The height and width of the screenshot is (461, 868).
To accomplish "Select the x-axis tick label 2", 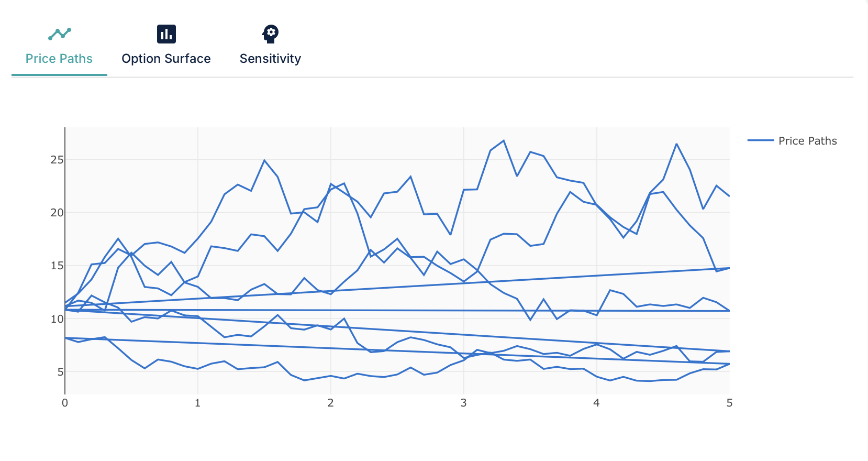I will tap(331, 403).
